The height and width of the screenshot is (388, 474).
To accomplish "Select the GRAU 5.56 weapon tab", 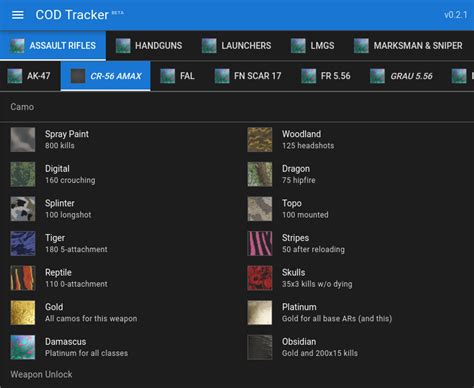I will [x=401, y=76].
